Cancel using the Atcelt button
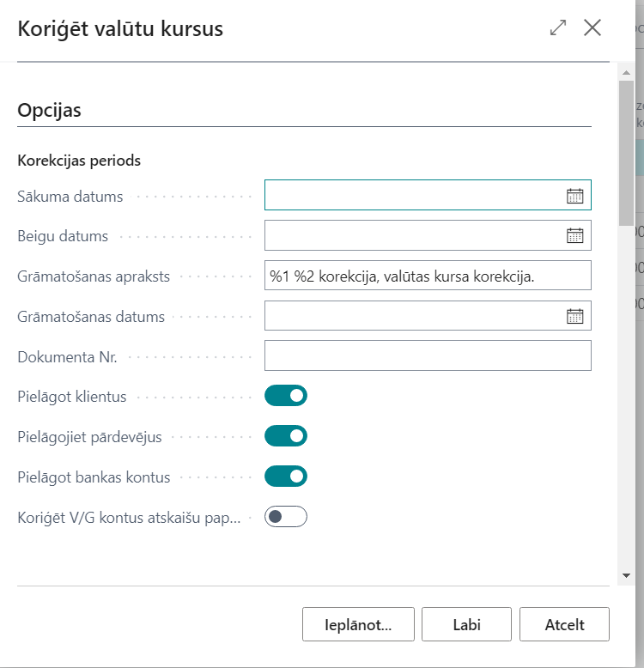Screen dimensions: 644x668 [x=564, y=624]
